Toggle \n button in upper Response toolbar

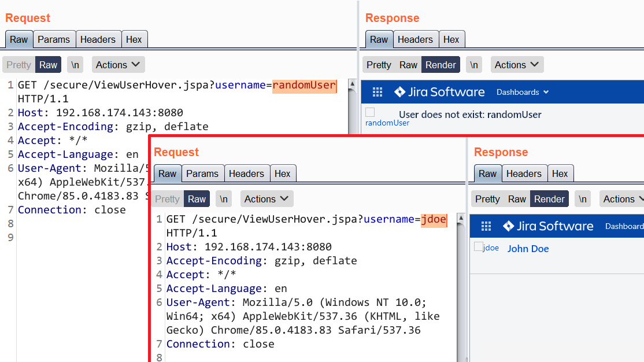474,65
